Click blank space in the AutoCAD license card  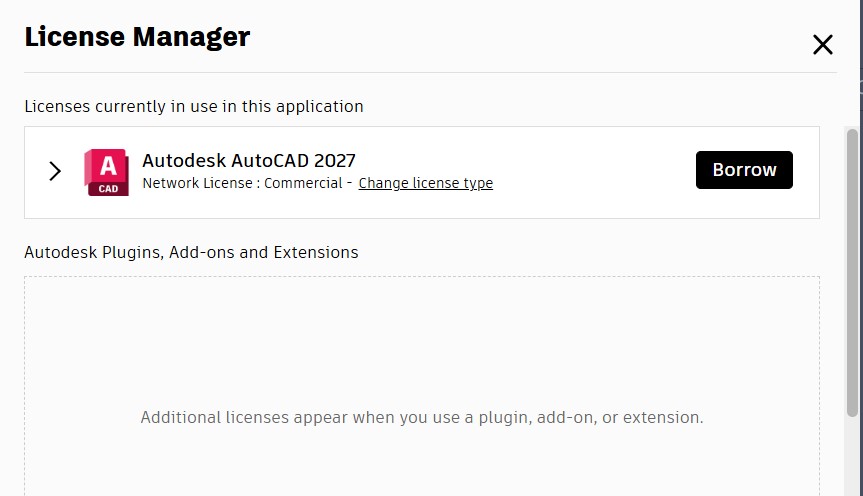point(594,172)
